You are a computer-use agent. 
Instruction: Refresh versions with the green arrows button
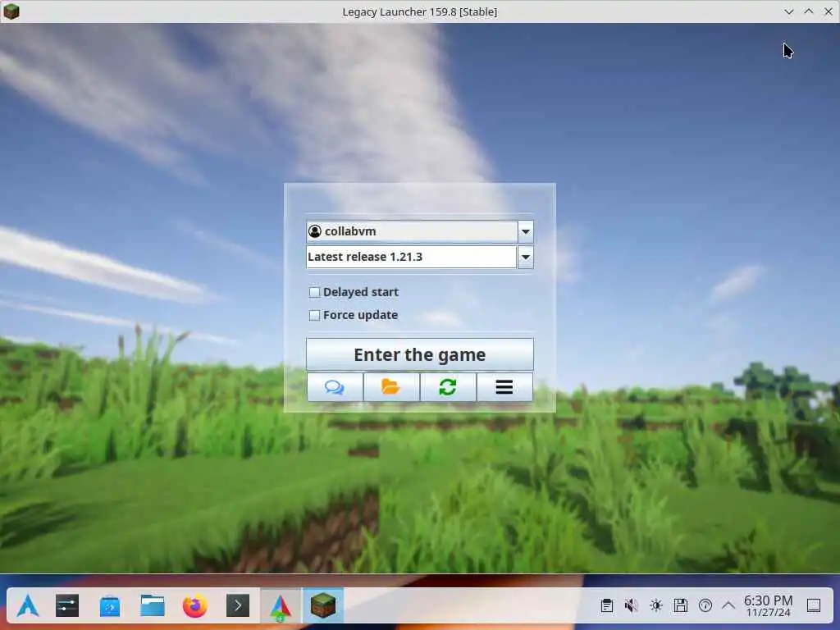point(448,387)
